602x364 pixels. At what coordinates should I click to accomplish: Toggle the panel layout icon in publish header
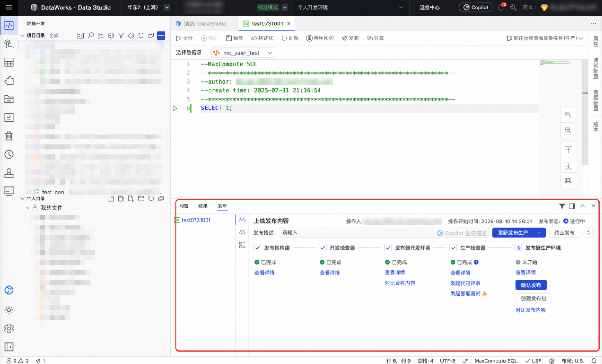pyautogui.click(x=572, y=206)
